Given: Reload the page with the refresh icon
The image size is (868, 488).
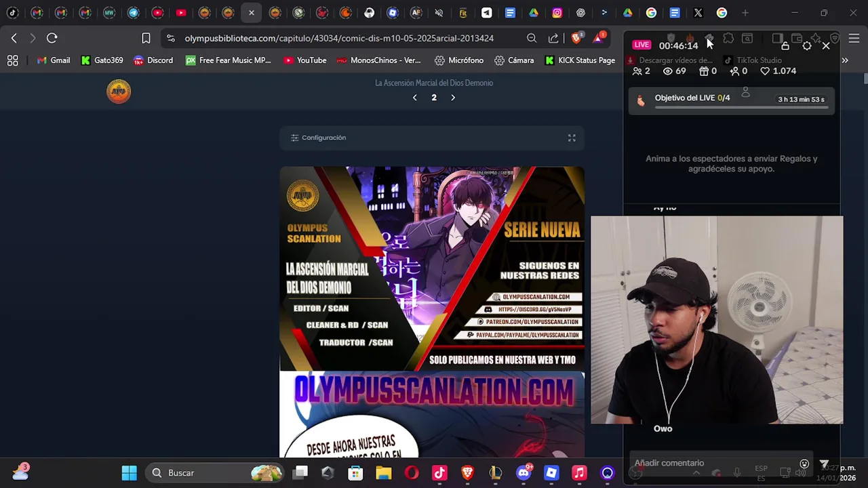Looking at the screenshot, I should pos(52,38).
